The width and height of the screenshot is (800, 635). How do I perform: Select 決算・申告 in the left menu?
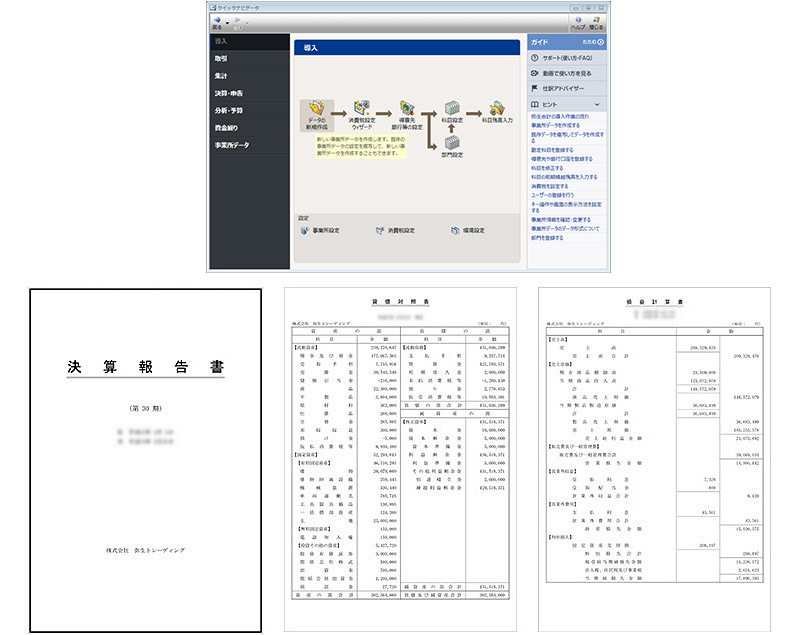[227, 93]
